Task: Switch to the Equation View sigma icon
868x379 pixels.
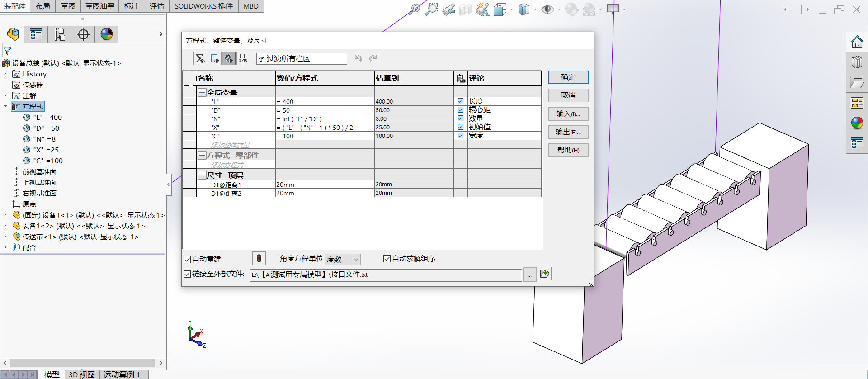Action: [200, 58]
